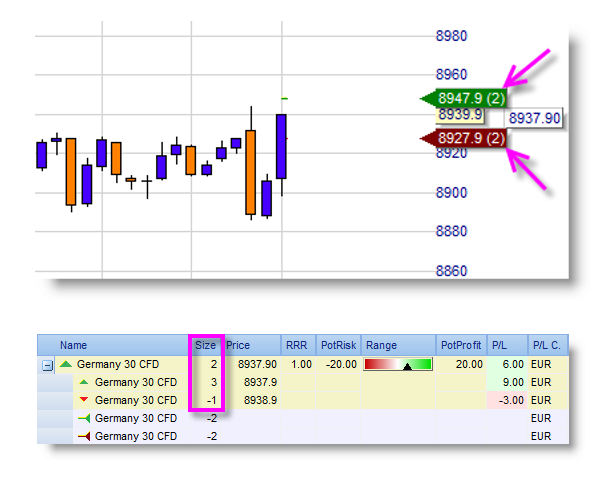Click the green triangle icon of the size 3 sub-position

[84, 383]
